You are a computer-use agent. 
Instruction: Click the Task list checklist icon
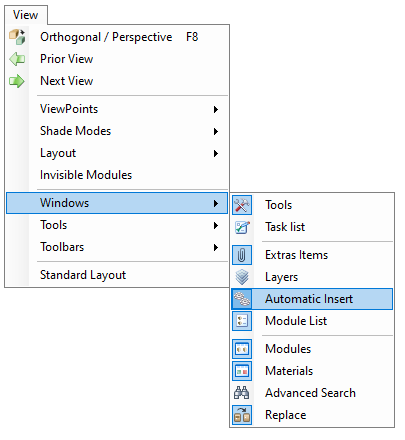242,227
